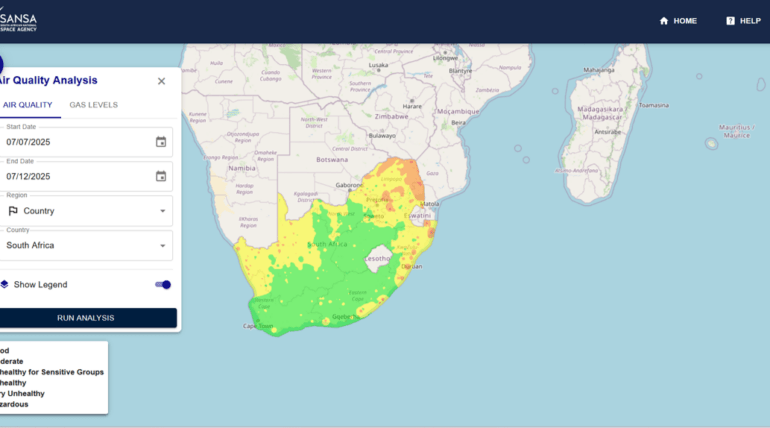Viewport: 770px width, 428px height.
Task: Open the Start Date calendar picker
Action: point(161,142)
